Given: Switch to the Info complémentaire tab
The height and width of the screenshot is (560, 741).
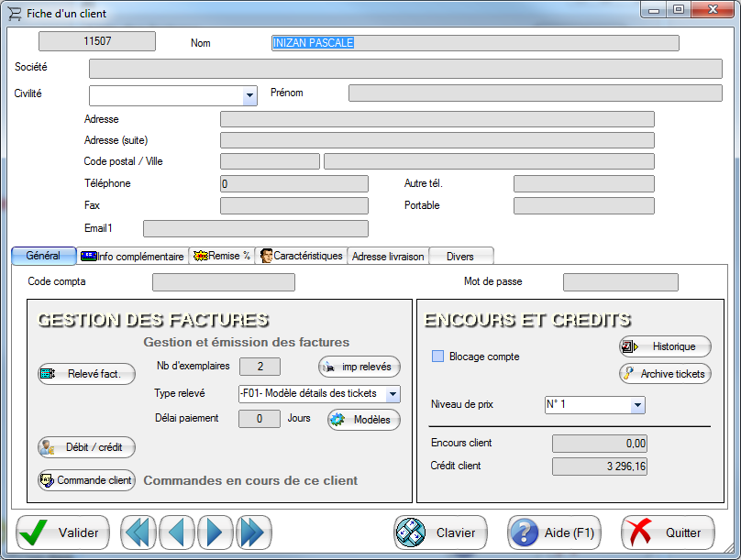Looking at the screenshot, I should [x=132, y=257].
